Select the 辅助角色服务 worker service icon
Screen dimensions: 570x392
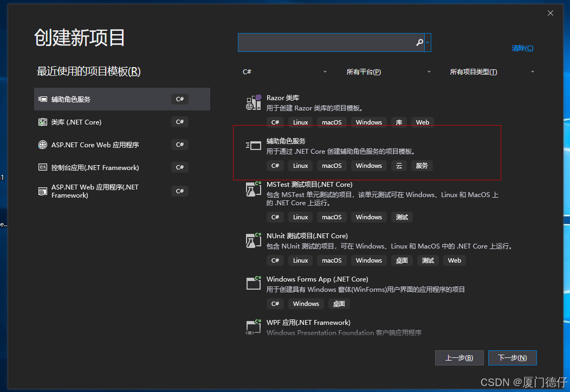253,145
